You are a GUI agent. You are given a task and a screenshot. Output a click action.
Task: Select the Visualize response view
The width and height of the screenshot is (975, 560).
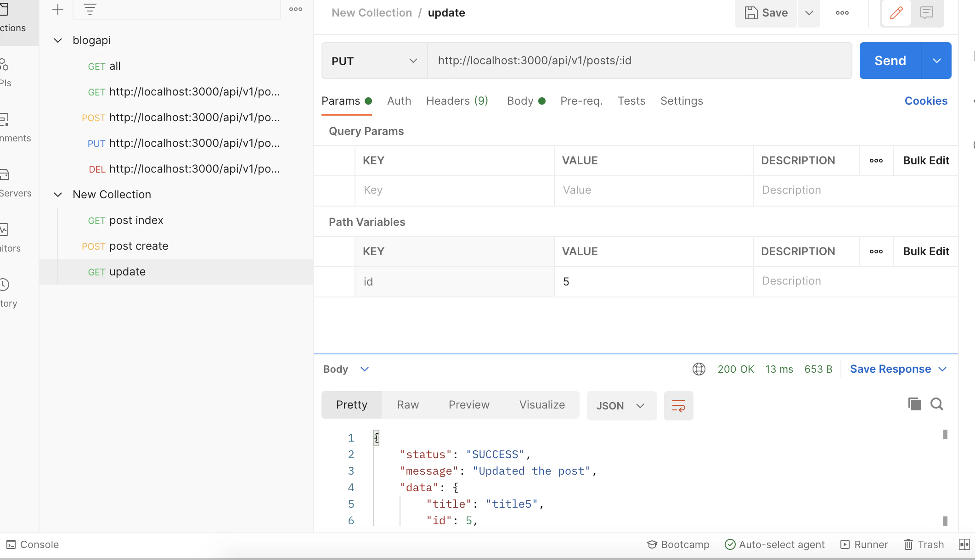pyautogui.click(x=542, y=405)
